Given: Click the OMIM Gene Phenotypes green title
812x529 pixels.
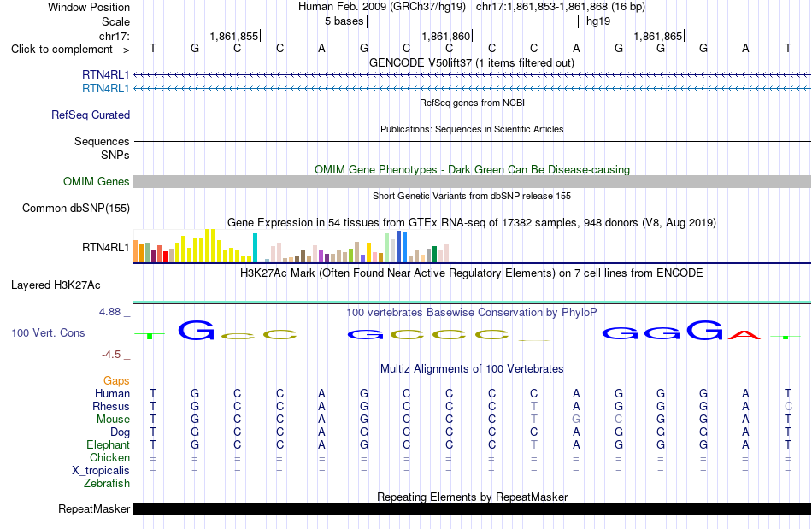Looking at the screenshot, I should coord(473,169).
